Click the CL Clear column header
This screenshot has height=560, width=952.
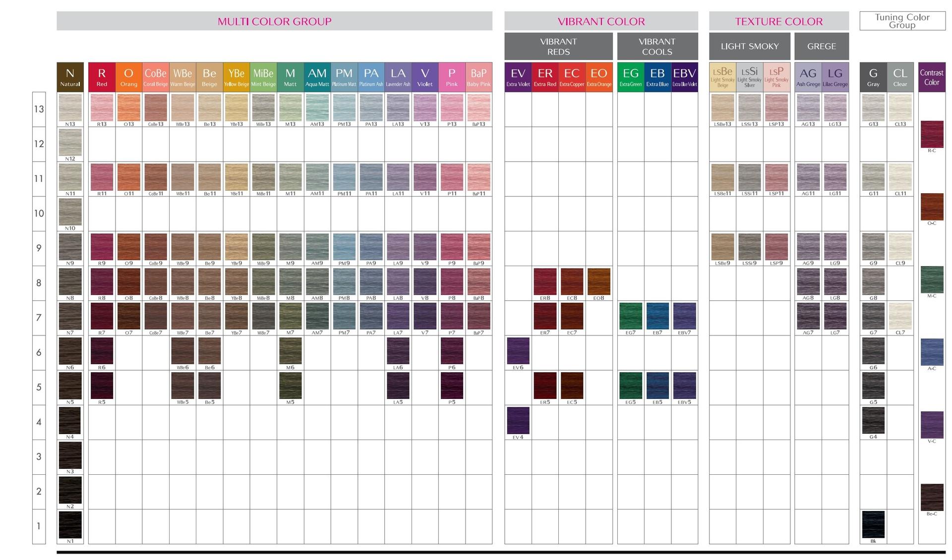click(900, 77)
